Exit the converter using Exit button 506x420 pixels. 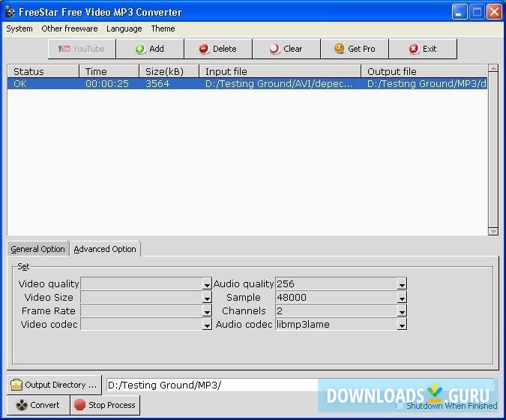click(x=423, y=49)
